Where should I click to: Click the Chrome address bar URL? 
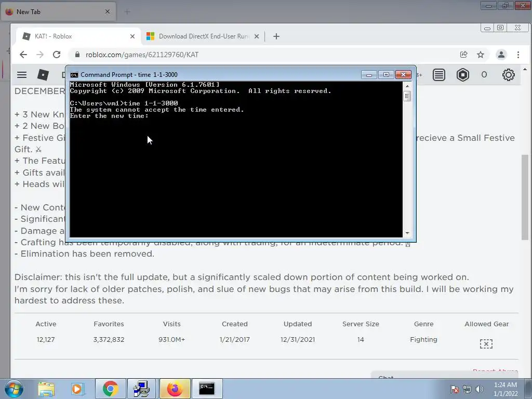coord(142,55)
